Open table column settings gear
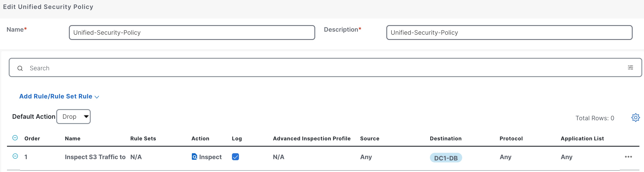 coord(635,117)
